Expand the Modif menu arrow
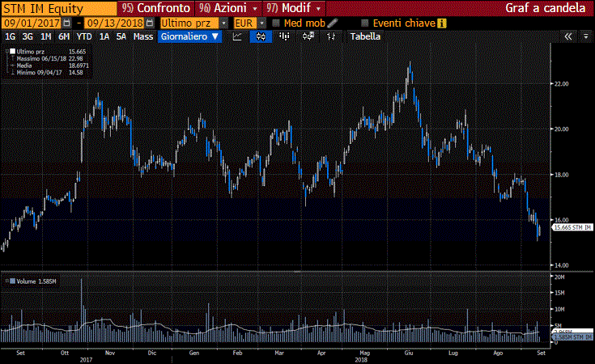This screenshot has width=595, height=364. [319, 8]
